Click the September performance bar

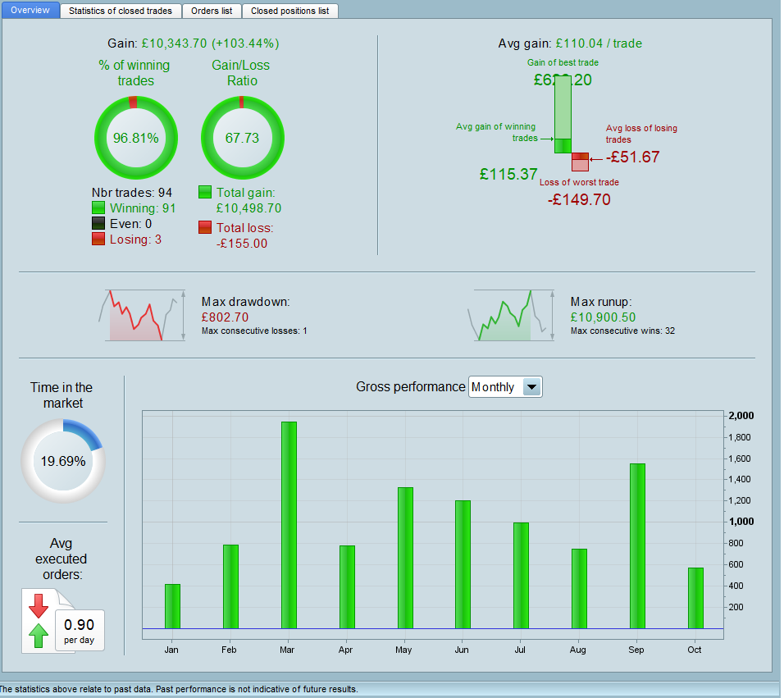(637, 546)
